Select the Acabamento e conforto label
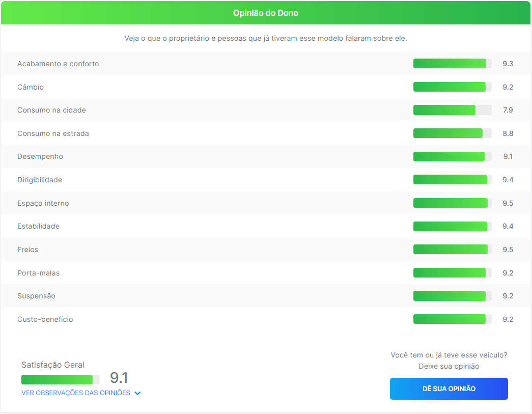 (x=58, y=64)
